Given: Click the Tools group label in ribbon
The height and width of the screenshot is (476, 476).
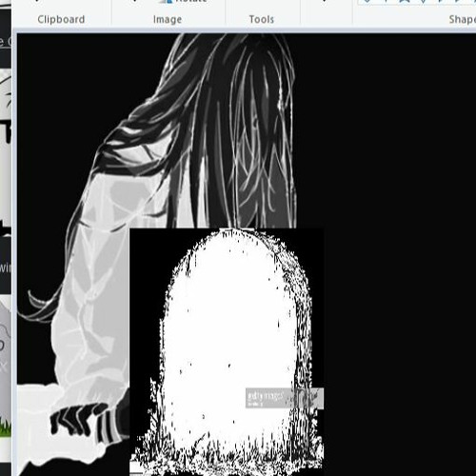Looking at the screenshot, I should click(x=261, y=19).
